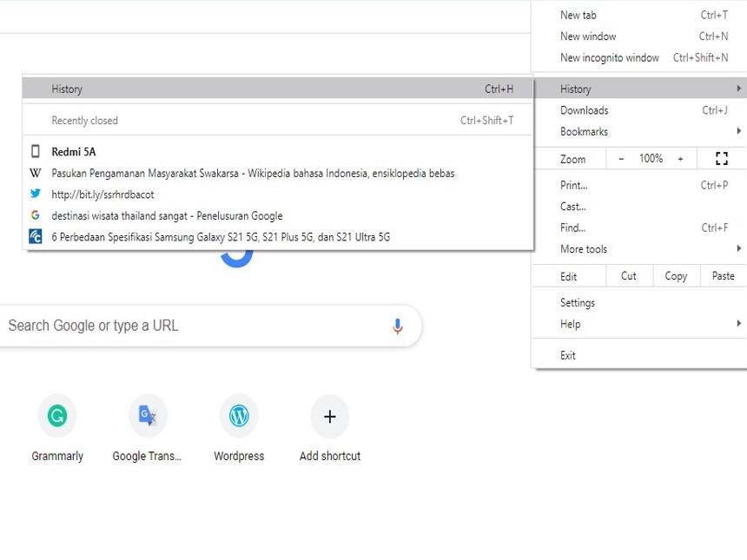Expand the Help submenu
Image resolution: width=747 pixels, height=560 pixels.
[570, 324]
